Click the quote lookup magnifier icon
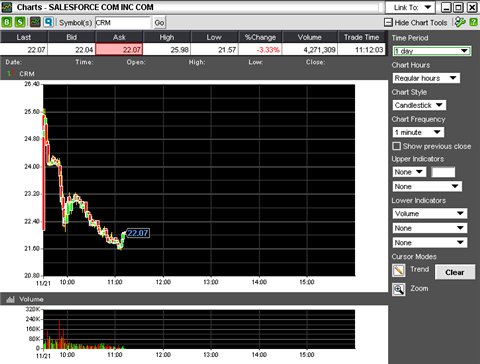 click(x=49, y=22)
